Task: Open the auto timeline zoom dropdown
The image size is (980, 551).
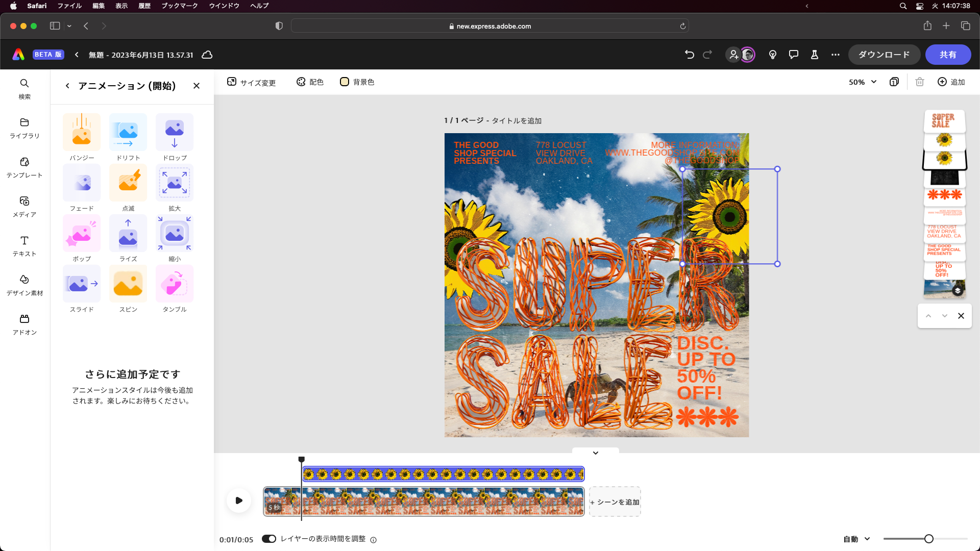Action: (x=856, y=539)
